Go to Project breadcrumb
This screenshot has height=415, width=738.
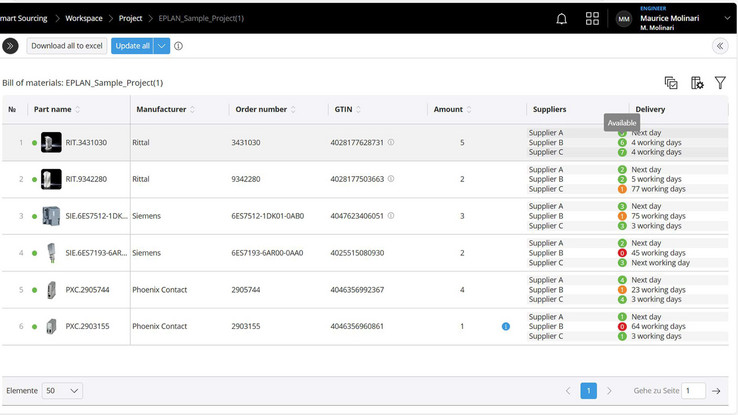pyautogui.click(x=130, y=18)
